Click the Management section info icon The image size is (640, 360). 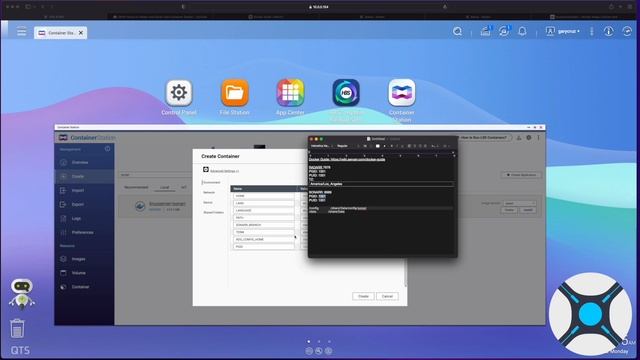point(107,149)
